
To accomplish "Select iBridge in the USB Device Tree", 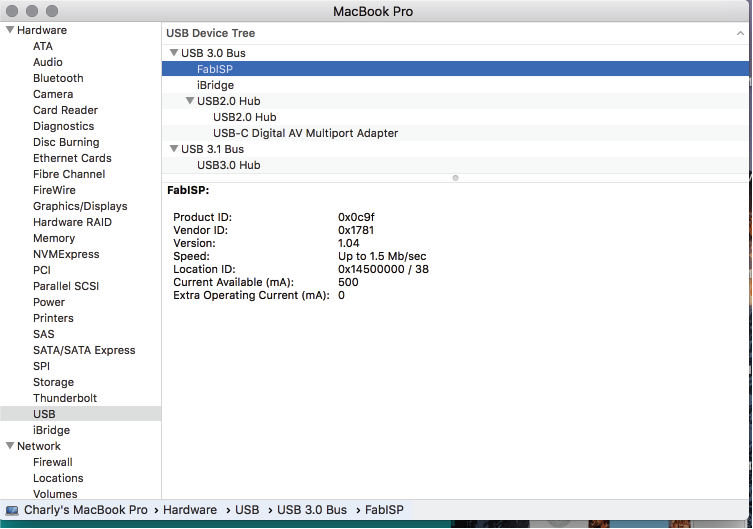I will 455,85.
